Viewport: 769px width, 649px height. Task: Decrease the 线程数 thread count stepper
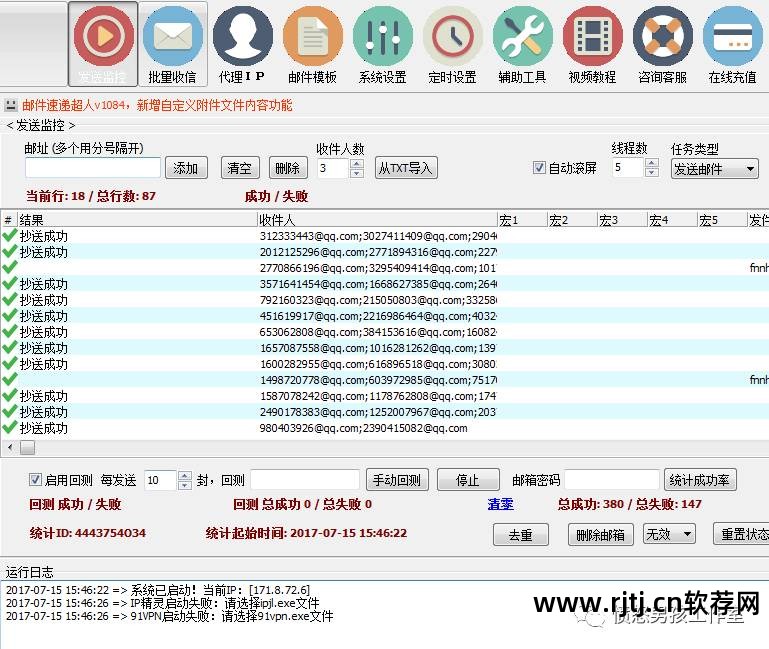pos(652,172)
